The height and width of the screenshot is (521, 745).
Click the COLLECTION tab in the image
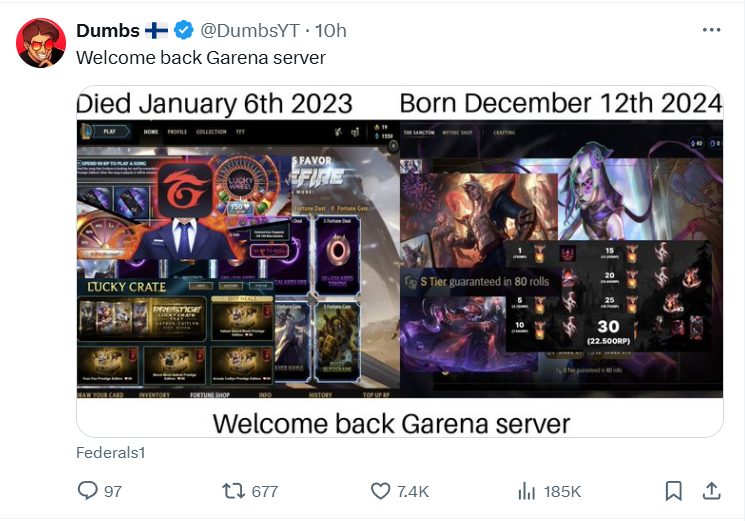pos(211,132)
